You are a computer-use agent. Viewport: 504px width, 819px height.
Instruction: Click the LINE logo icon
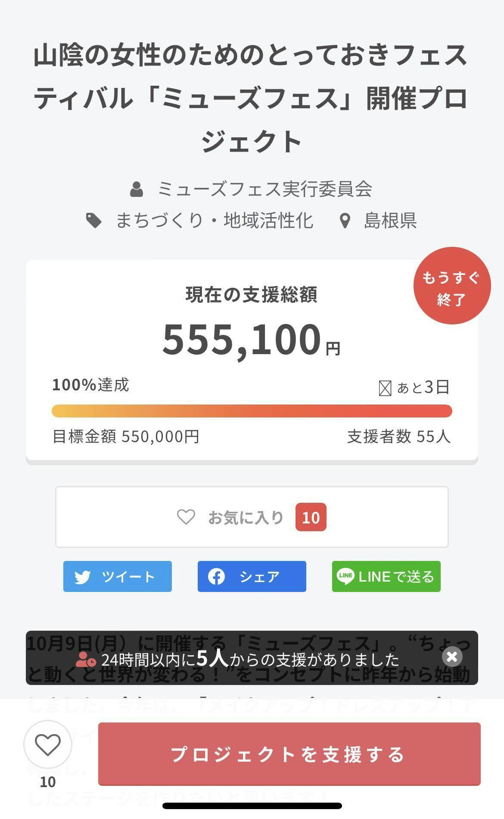pyautogui.click(x=345, y=576)
